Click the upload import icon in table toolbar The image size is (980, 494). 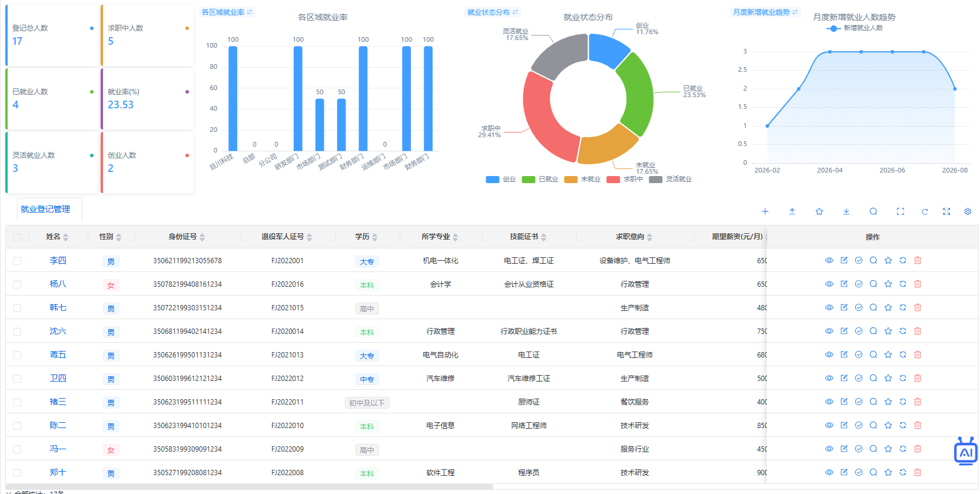click(x=792, y=211)
